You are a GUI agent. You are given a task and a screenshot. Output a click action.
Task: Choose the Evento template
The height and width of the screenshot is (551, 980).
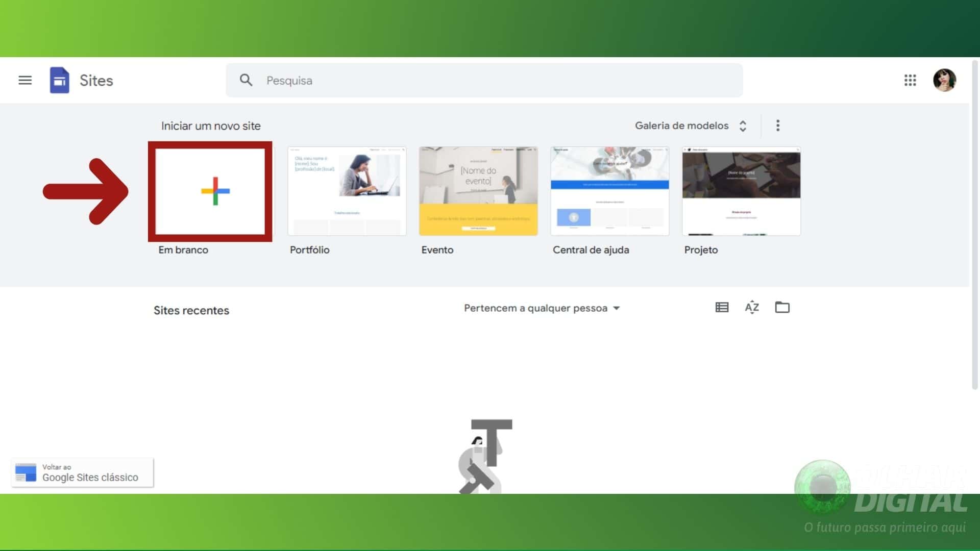pos(478,191)
